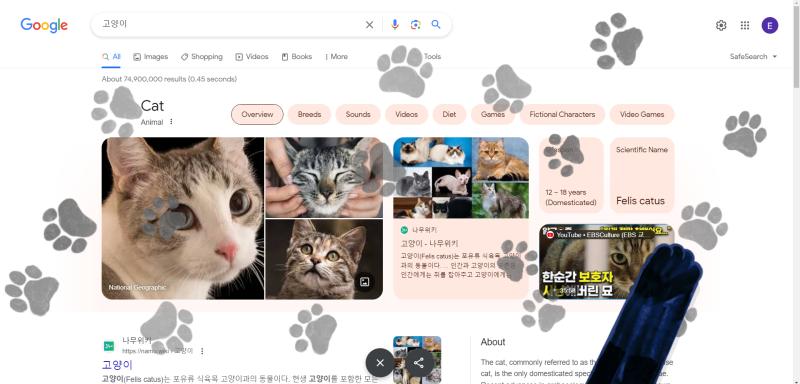The height and width of the screenshot is (384, 800).
Task: Open options menu beside 나무위키 result
Action: [x=202, y=351]
